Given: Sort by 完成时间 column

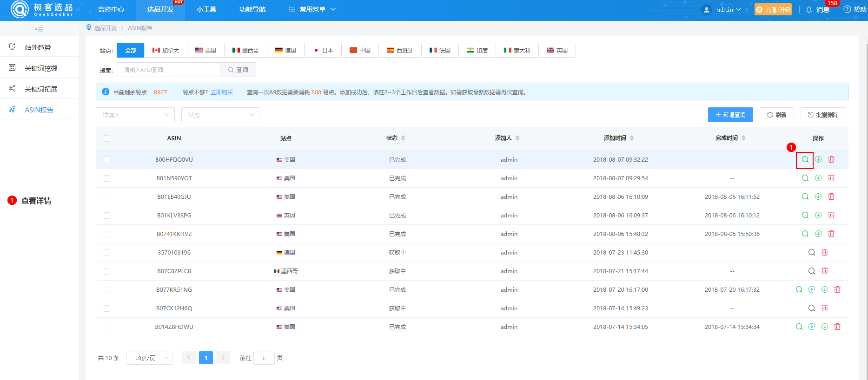Looking at the screenshot, I should [x=743, y=138].
